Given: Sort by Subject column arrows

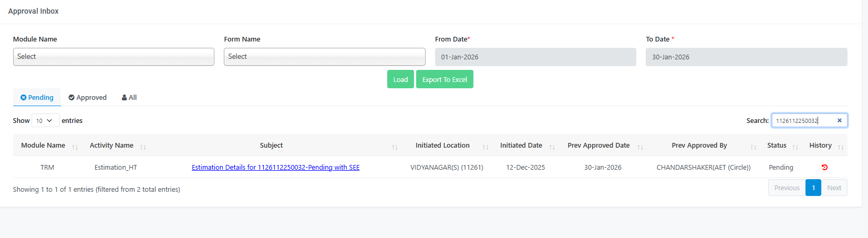Looking at the screenshot, I should click(395, 147).
